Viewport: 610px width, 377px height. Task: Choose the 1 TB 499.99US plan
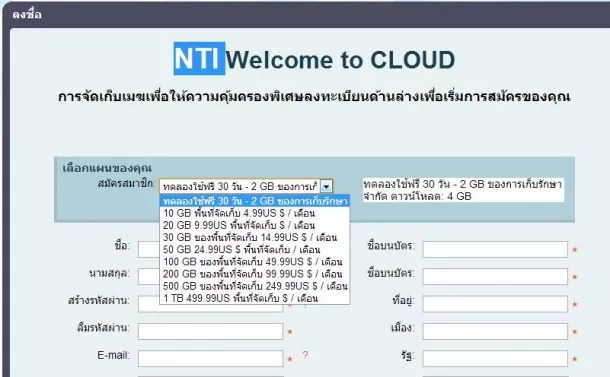click(x=255, y=298)
